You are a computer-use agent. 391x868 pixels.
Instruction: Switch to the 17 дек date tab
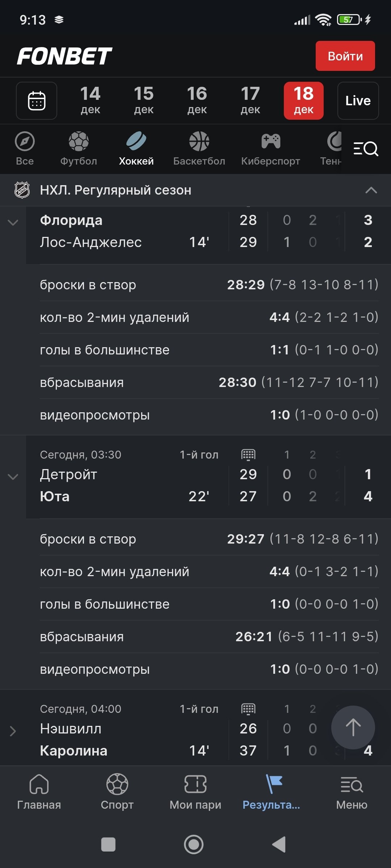[250, 101]
